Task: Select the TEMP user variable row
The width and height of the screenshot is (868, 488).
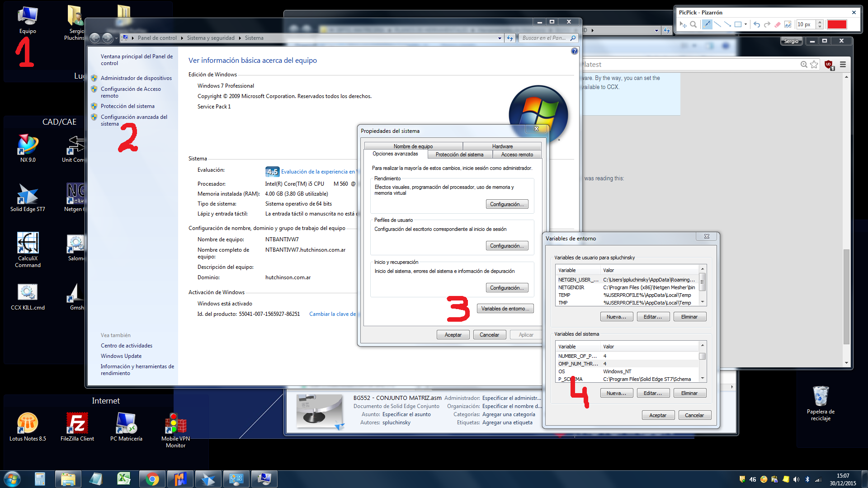Action: pos(627,295)
